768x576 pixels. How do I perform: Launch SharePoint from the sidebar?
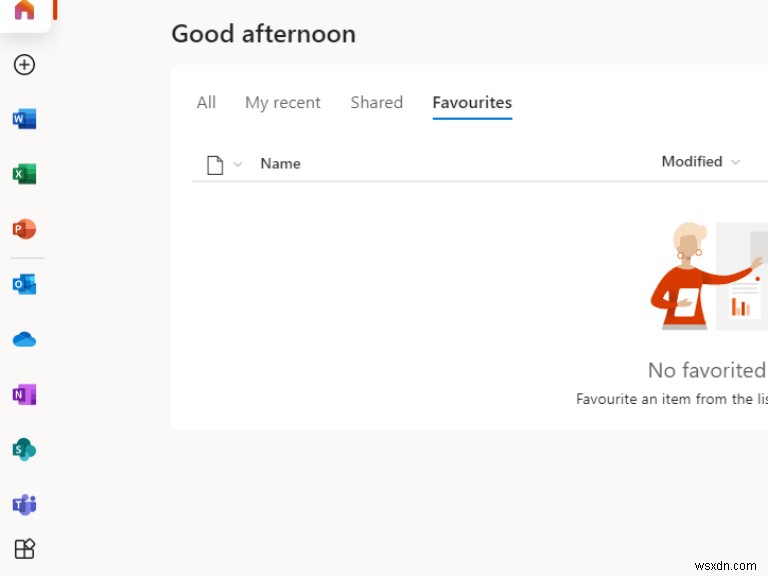click(24, 449)
